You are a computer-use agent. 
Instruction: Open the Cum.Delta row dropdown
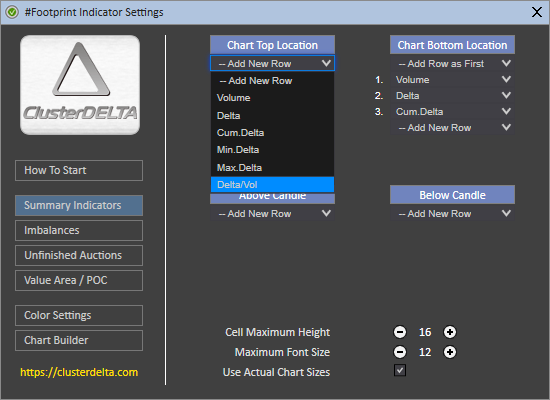[x=452, y=112]
